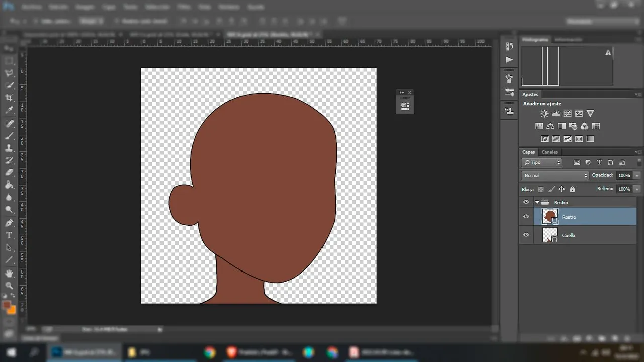Screen dimensions: 644x362
Task: Open the Opacidad slider arrow
Action: point(637,175)
